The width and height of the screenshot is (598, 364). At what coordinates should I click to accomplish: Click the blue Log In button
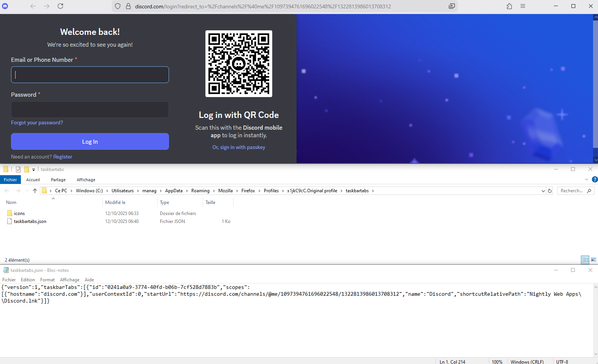(90, 141)
